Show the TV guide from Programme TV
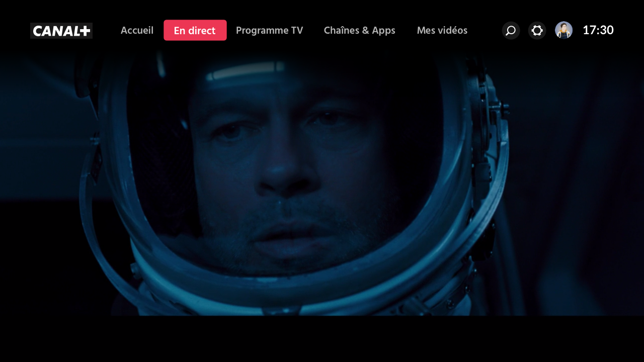The height and width of the screenshot is (362, 644). pyautogui.click(x=269, y=31)
